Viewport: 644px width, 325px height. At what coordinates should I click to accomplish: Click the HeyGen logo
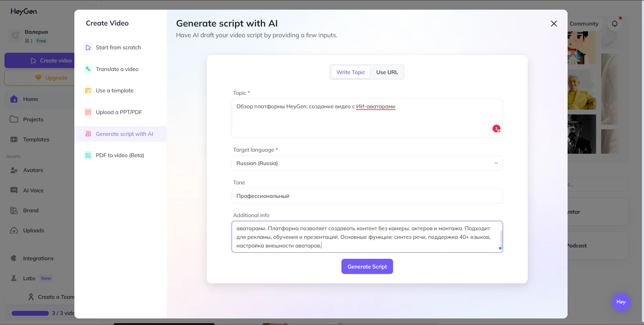[24, 11]
